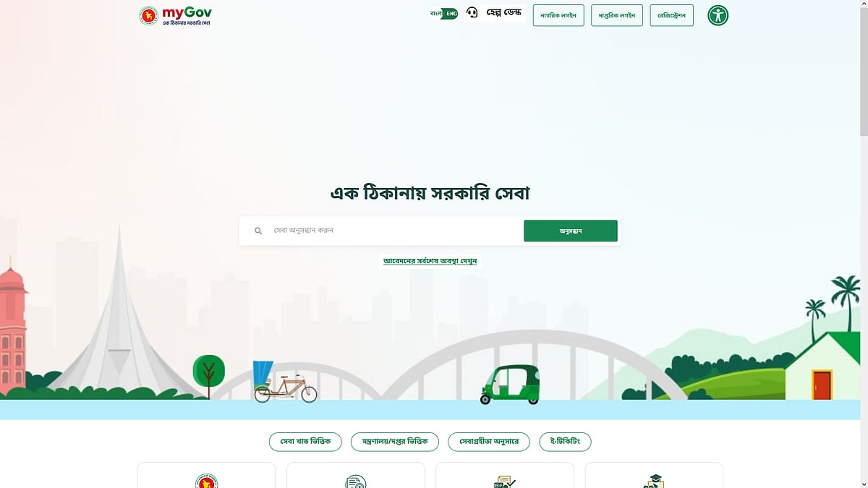Viewport: 868px width, 488px height.
Task: Click the headset help desk icon
Action: tap(472, 13)
